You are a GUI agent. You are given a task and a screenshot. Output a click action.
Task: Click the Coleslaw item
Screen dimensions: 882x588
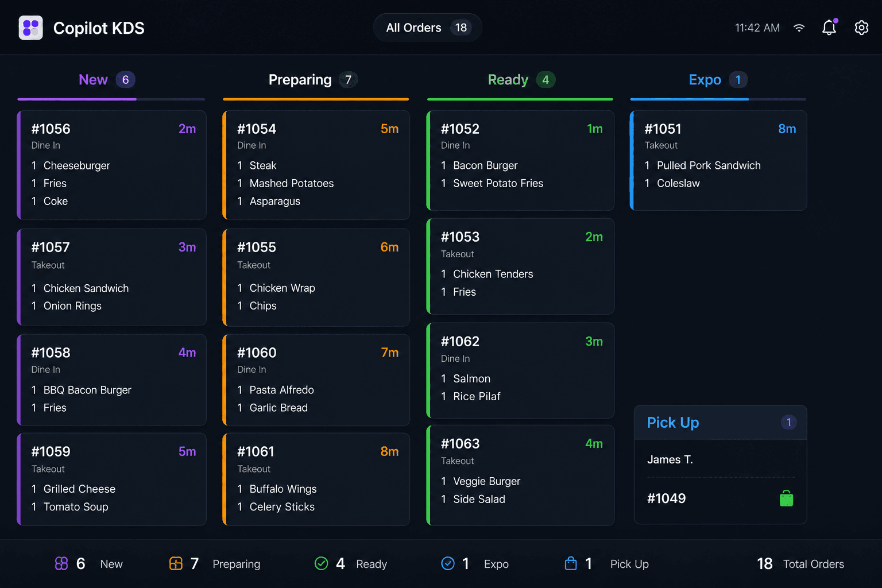pos(672,183)
